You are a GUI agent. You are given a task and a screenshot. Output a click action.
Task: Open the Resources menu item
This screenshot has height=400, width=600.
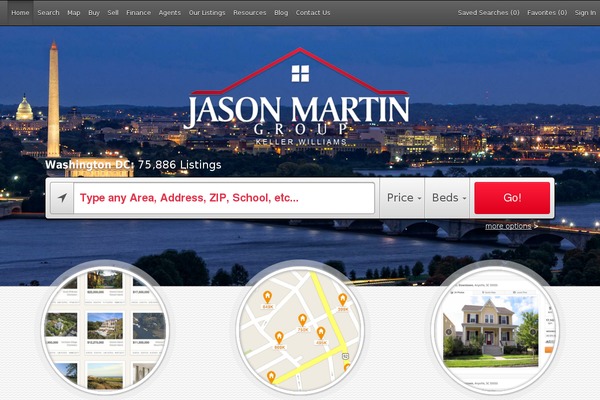coord(249,13)
